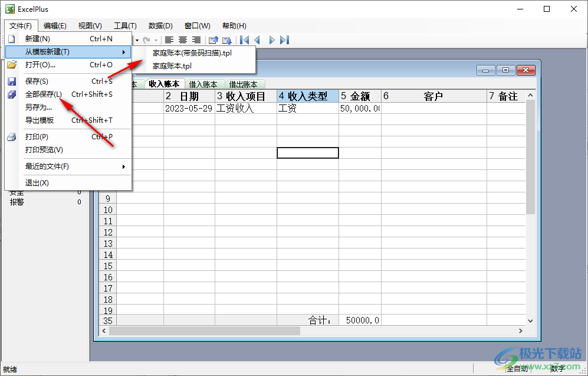Open the undo history dropdown arrow
The height and width of the screenshot is (376, 588).
point(137,40)
